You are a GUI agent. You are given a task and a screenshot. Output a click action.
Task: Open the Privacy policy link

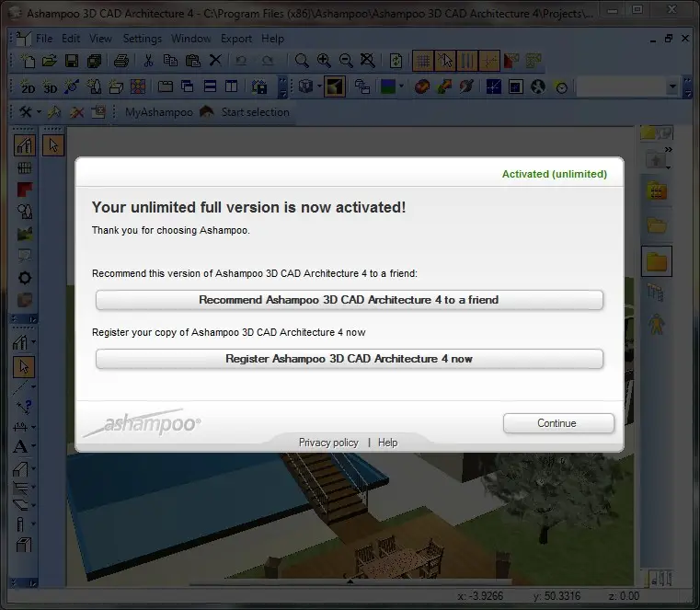[328, 443]
